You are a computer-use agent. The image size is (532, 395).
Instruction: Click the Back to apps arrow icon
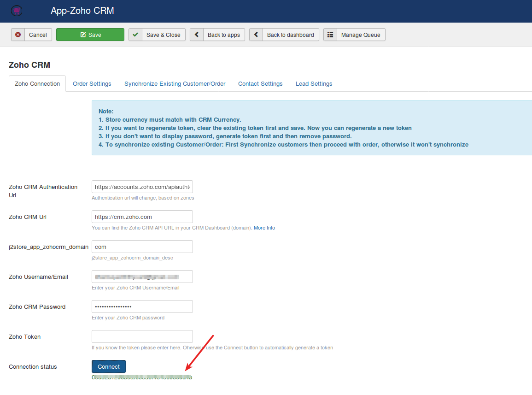pos(196,35)
